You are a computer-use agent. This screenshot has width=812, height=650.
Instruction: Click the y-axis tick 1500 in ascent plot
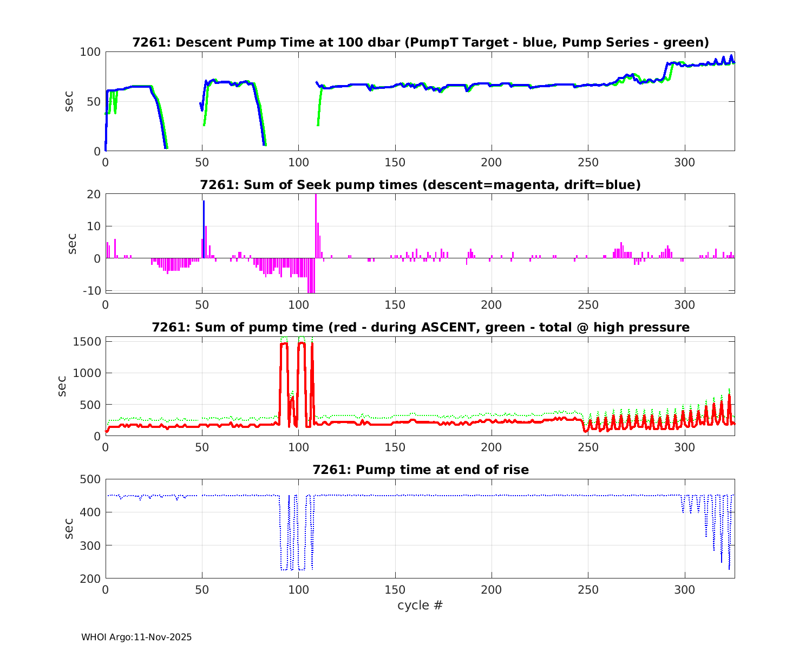[87, 341]
